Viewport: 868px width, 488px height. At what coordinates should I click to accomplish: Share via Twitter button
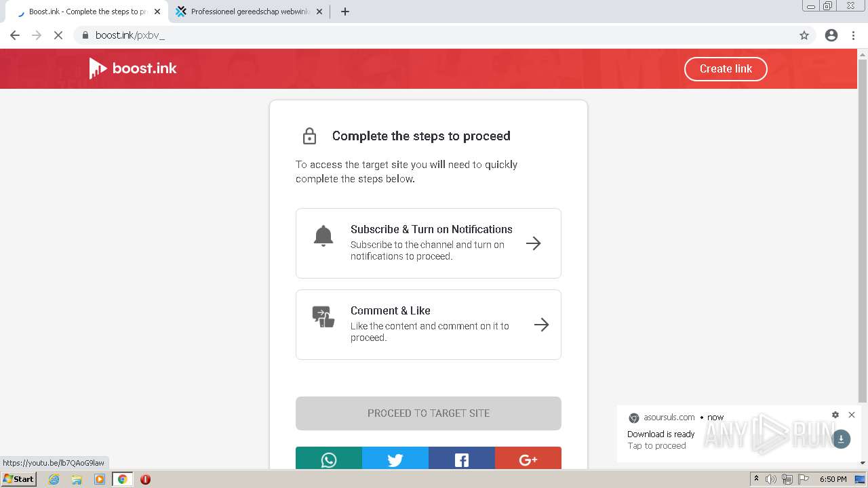(395, 459)
